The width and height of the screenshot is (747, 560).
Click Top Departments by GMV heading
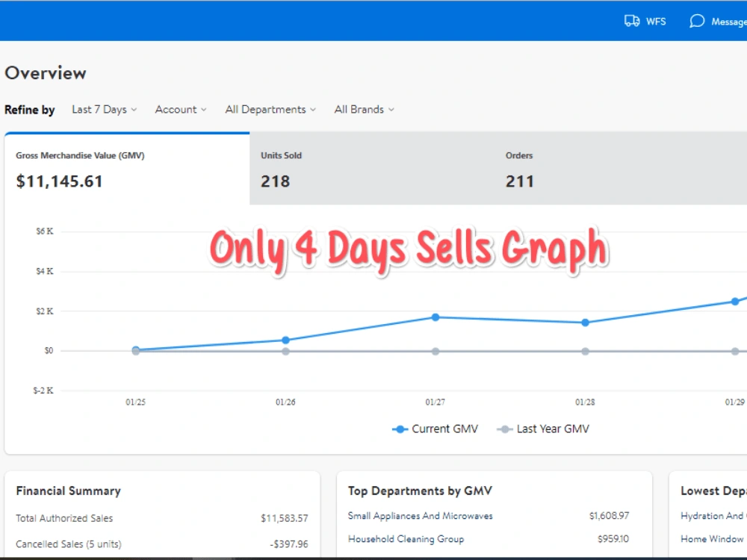click(420, 491)
